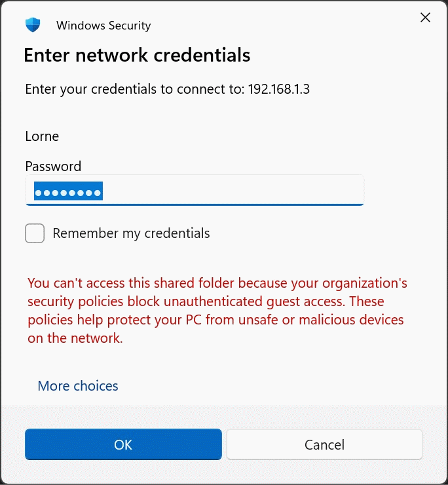Cancel the network credentials prompt

(x=324, y=445)
